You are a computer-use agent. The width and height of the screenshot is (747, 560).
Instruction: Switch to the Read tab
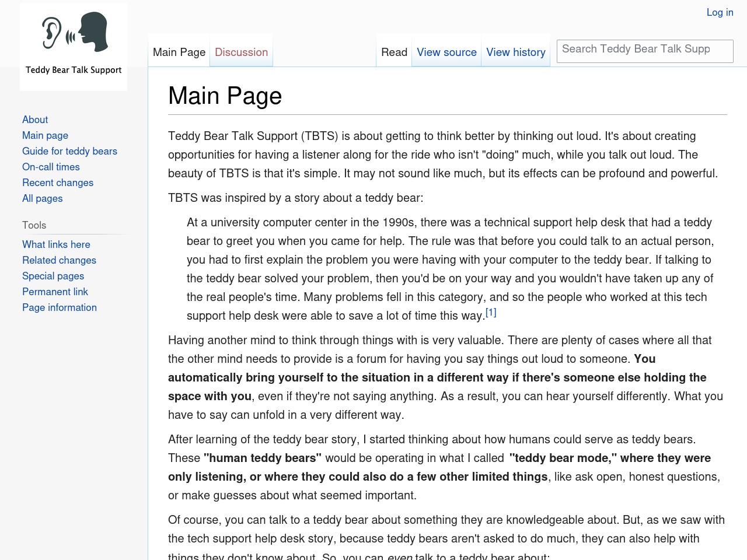[394, 52]
